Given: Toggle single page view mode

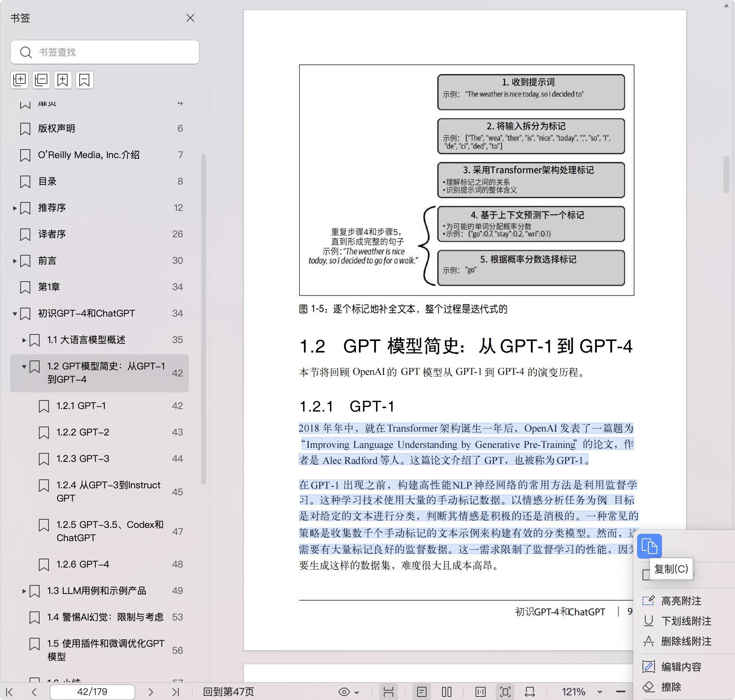Looking at the screenshot, I should (422, 692).
